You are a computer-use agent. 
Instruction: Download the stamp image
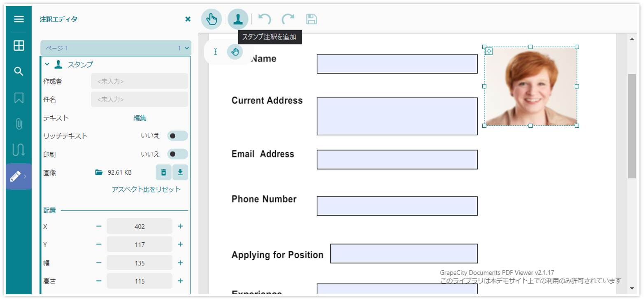[180, 172]
